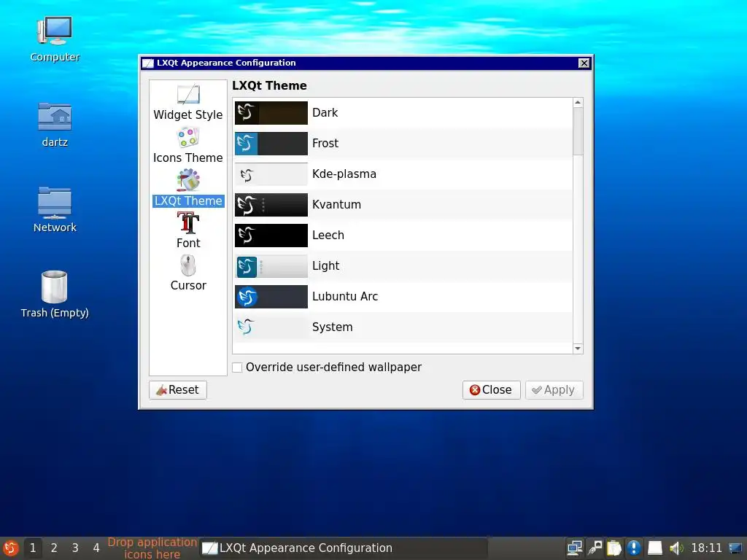The image size is (747, 560).
Task: Select the LXQt Theme section
Action: pyautogui.click(x=187, y=189)
